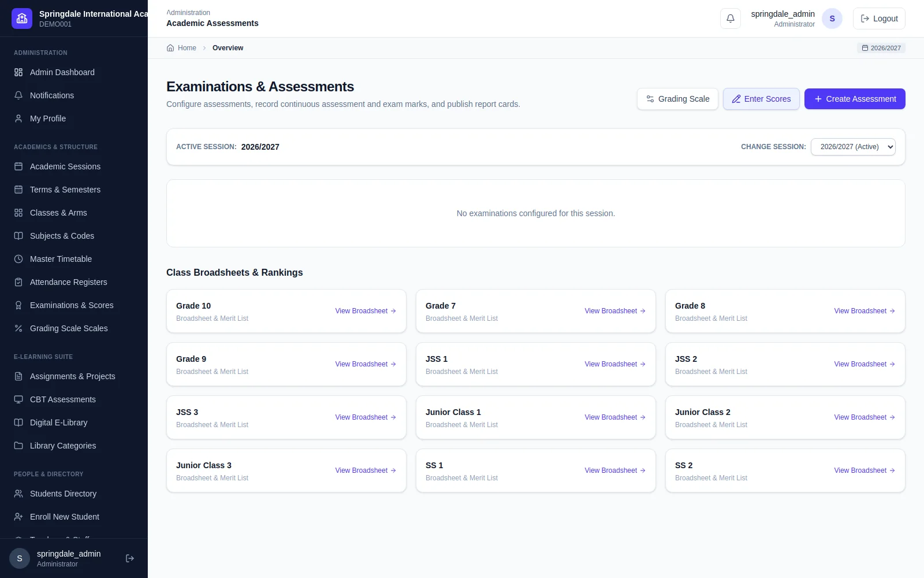Viewport: 924px width, 578px height.
Task: Click the Classes & Arms grid icon
Action: pyautogui.click(x=18, y=213)
